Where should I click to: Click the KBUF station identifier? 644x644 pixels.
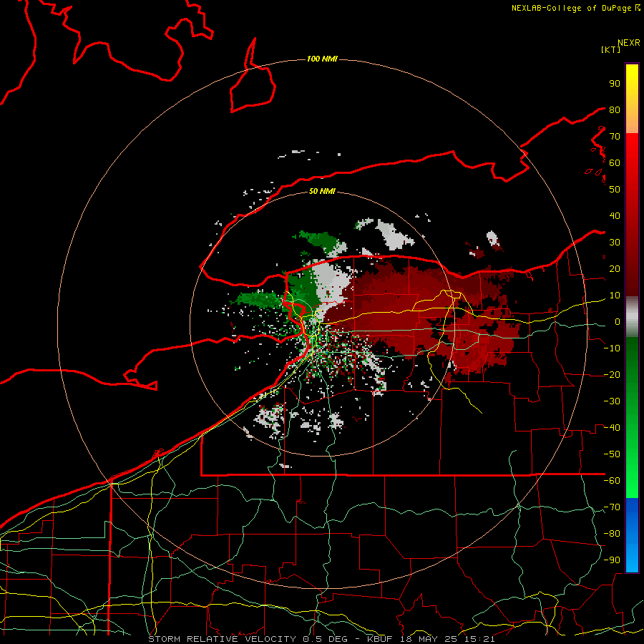point(380,639)
